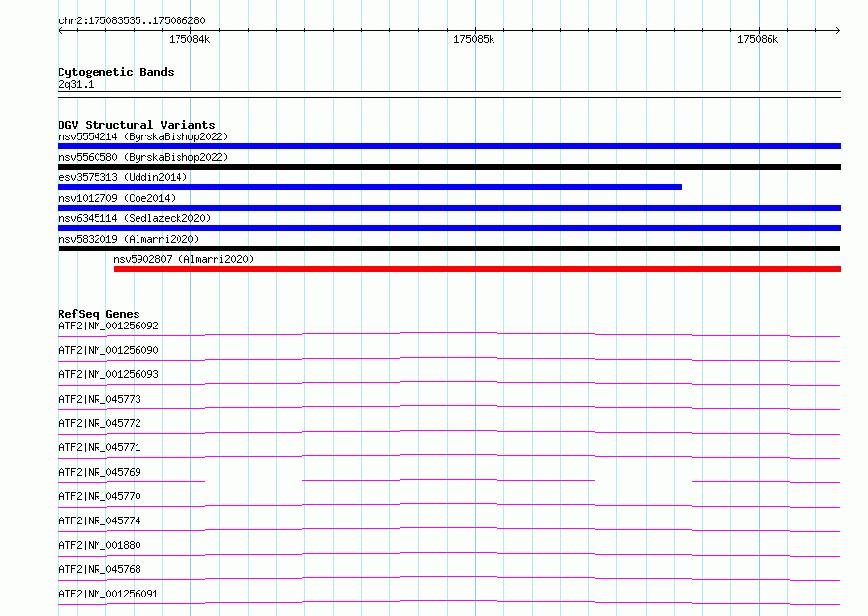
Task: Click the 175084k ruler tick label
Action: tap(189, 39)
